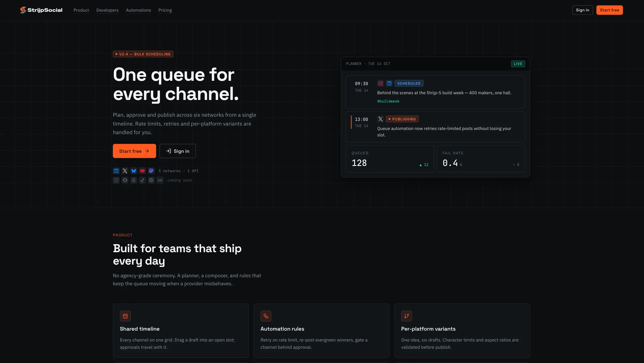
Task: Click the StrijpSocial logo in the header
Action: coord(41,10)
